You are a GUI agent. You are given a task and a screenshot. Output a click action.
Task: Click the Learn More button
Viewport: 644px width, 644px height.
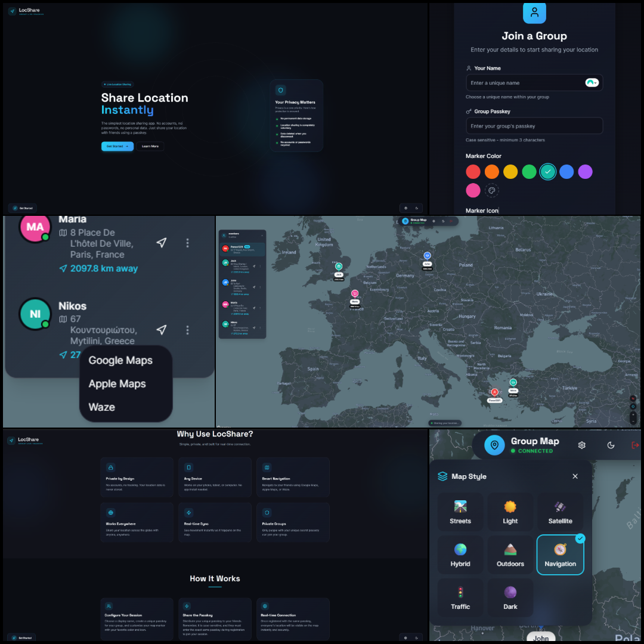[150, 146]
